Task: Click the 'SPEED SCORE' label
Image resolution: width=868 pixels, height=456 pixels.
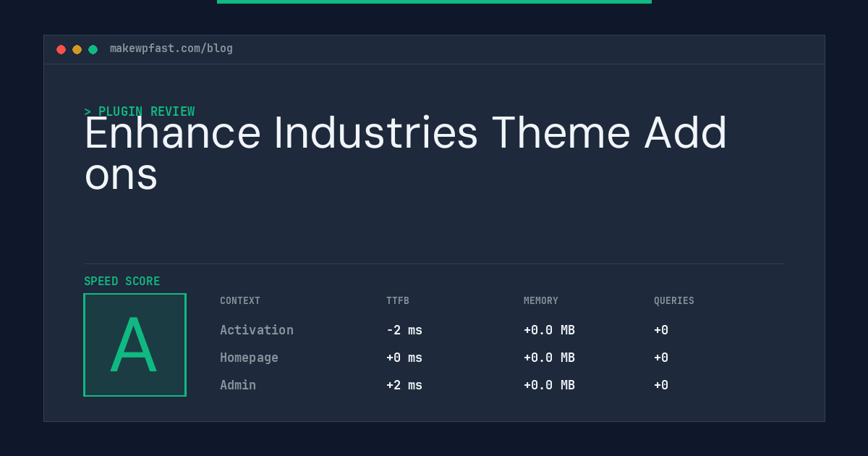Action: [122, 281]
